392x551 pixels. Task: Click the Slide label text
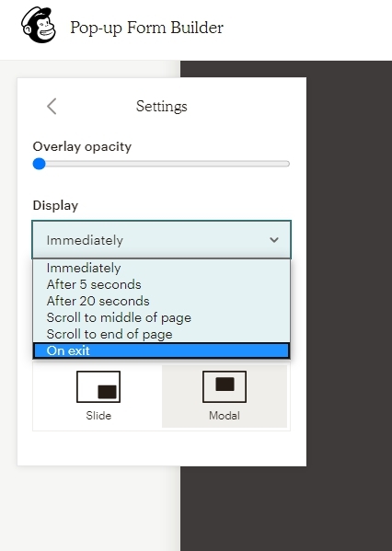pyautogui.click(x=98, y=416)
